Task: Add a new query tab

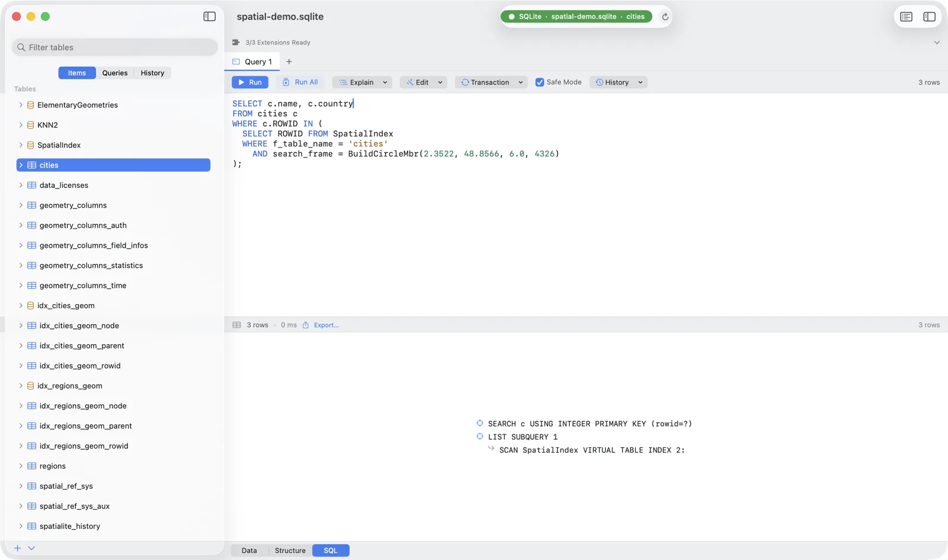Action: point(289,62)
